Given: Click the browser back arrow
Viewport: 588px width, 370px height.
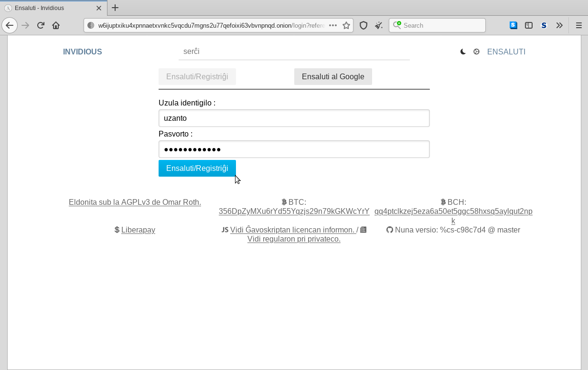Looking at the screenshot, I should tap(10, 25).
